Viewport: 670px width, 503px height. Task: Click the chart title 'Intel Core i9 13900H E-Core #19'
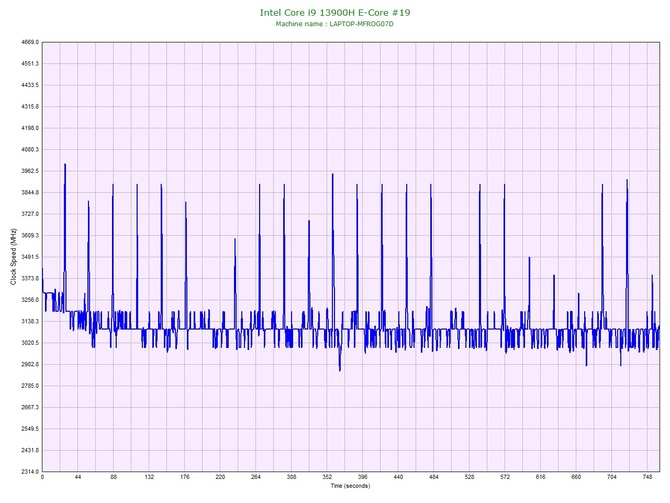334,13
